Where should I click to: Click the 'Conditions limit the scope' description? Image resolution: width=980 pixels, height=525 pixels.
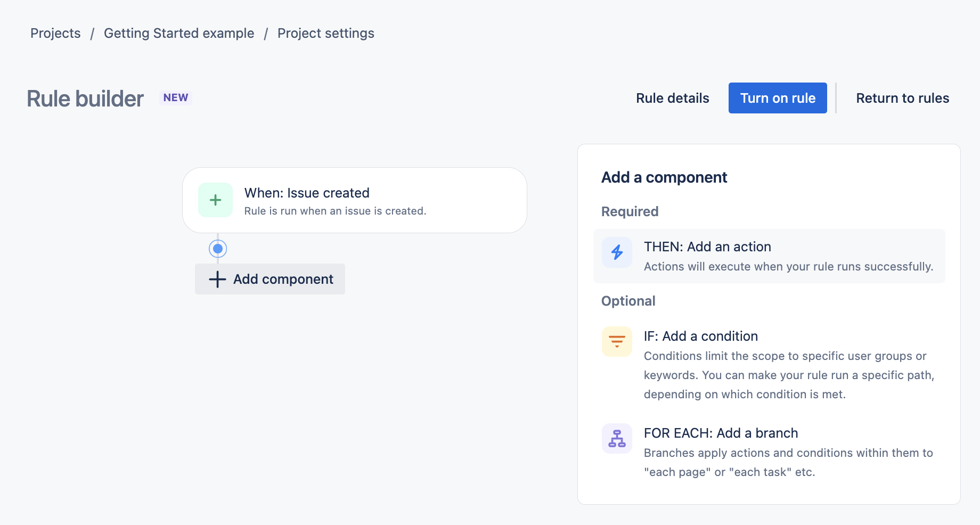pyautogui.click(x=789, y=375)
